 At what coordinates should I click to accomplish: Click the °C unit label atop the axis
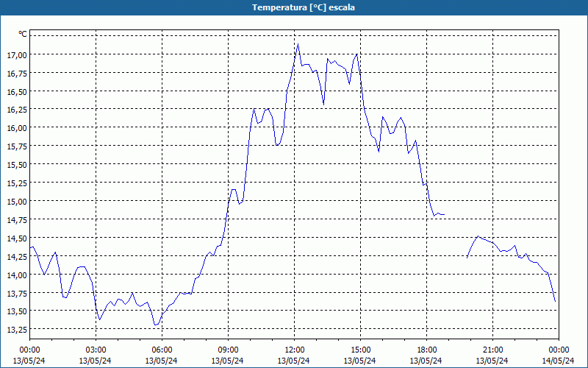tap(23, 34)
